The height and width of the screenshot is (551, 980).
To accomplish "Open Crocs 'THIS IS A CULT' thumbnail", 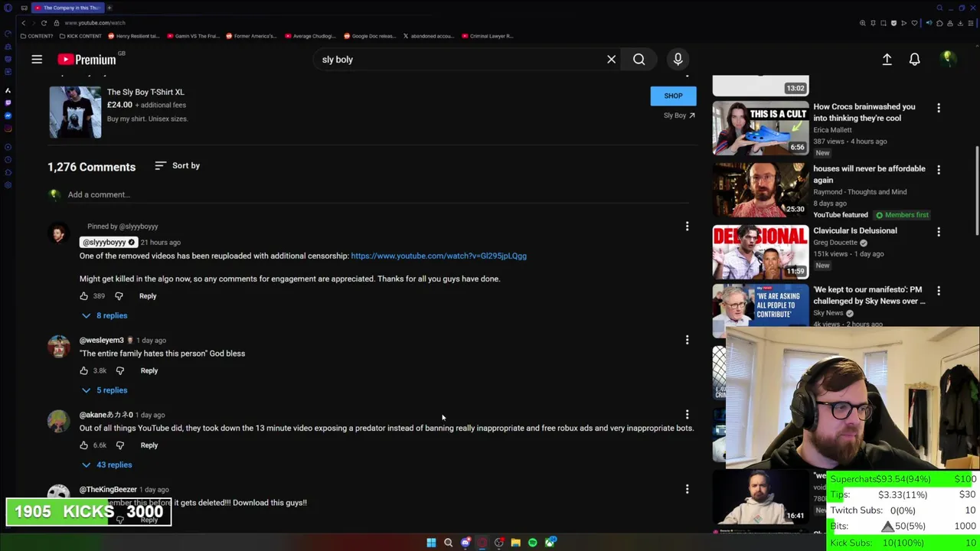I will pos(760,128).
